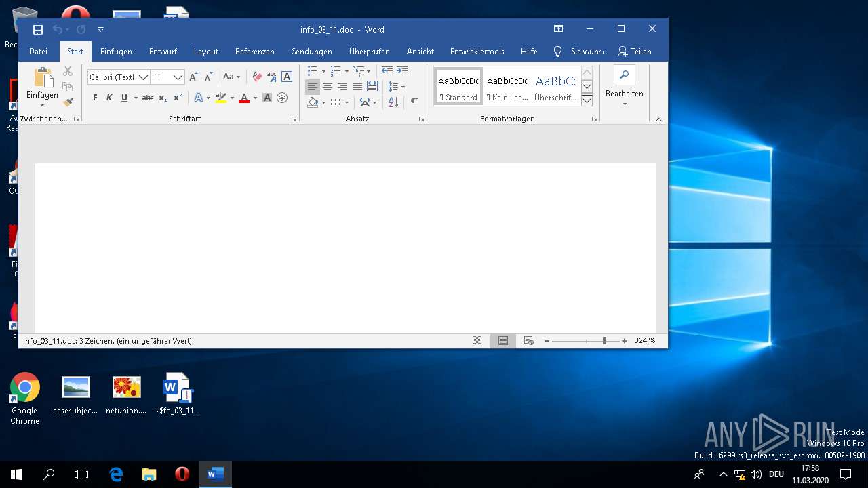Toggle italic (K) formatting
Screen dimensions: 868x488
pyautogui.click(x=109, y=98)
